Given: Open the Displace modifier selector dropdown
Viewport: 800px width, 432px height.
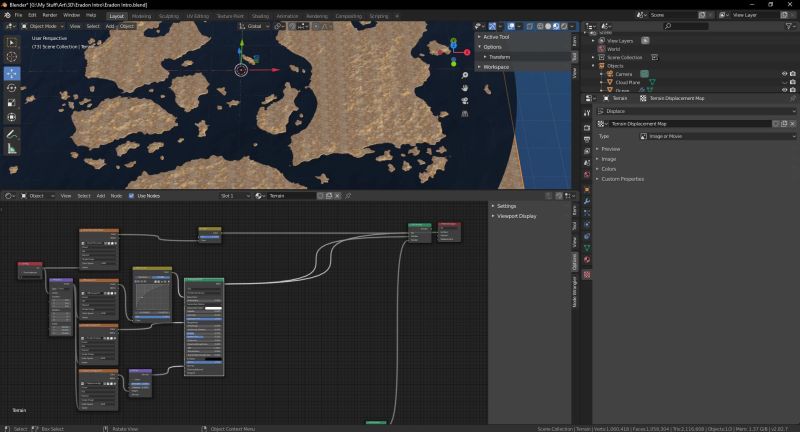Looking at the screenshot, I should tap(696, 111).
